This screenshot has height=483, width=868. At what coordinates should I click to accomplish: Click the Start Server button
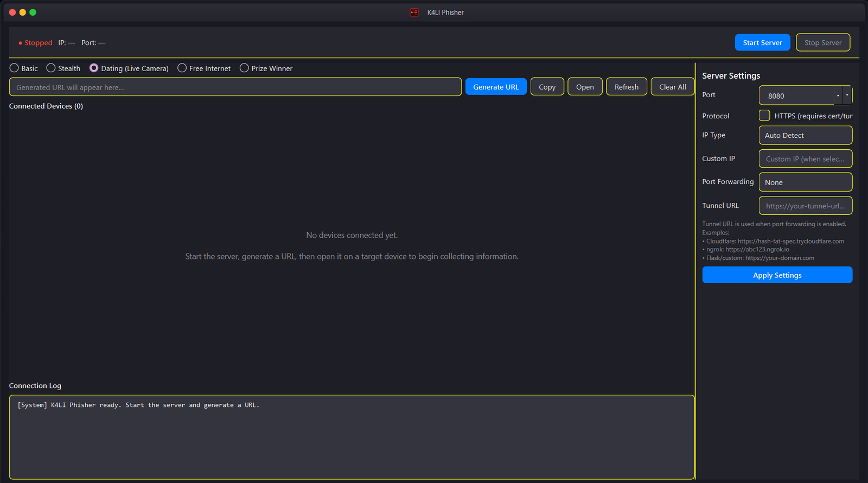[762, 42]
